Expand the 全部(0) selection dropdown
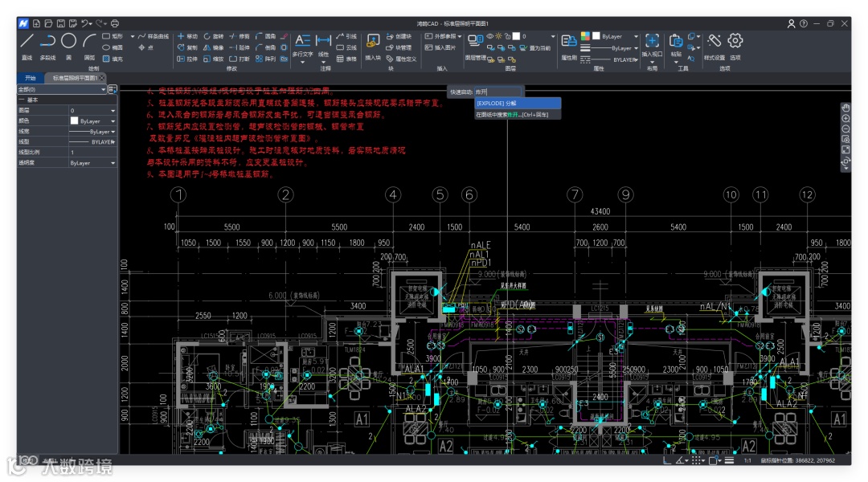Screen dimensions: 868x482 pyautogui.click(x=103, y=89)
